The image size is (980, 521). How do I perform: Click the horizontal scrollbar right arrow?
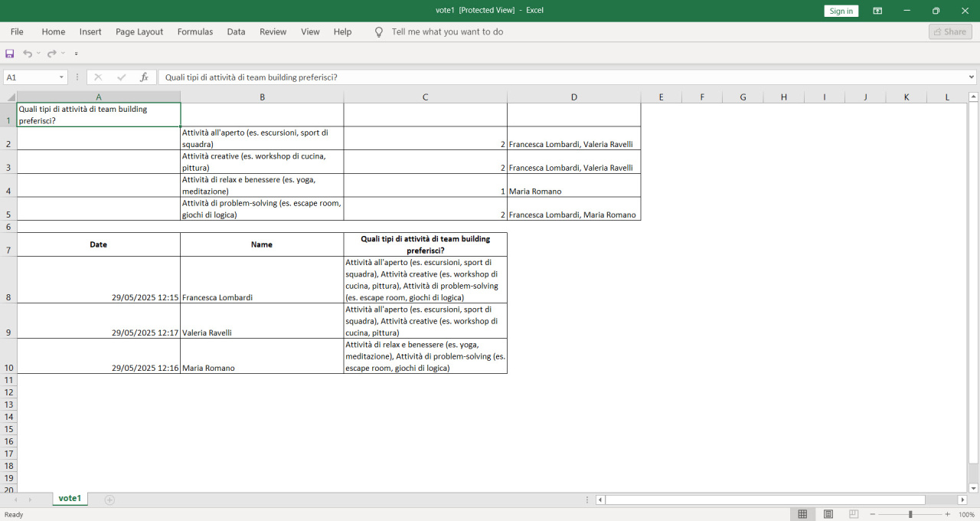coord(962,500)
